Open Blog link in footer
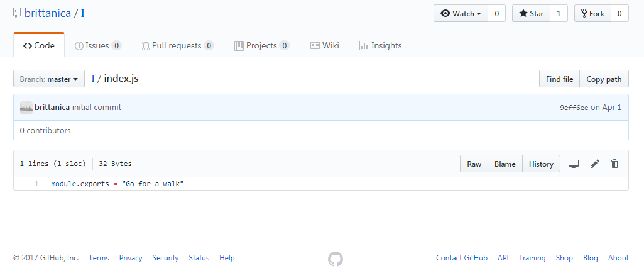This screenshot has height=278, width=644. [591, 258]
